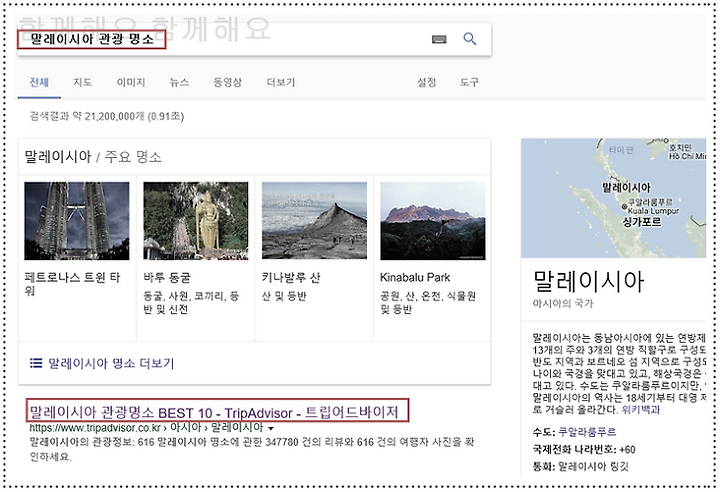This screenshot has width=720, height=492.
Task: Click the 통화: 말레이시아 링깃 line
Action: point(581,467)
